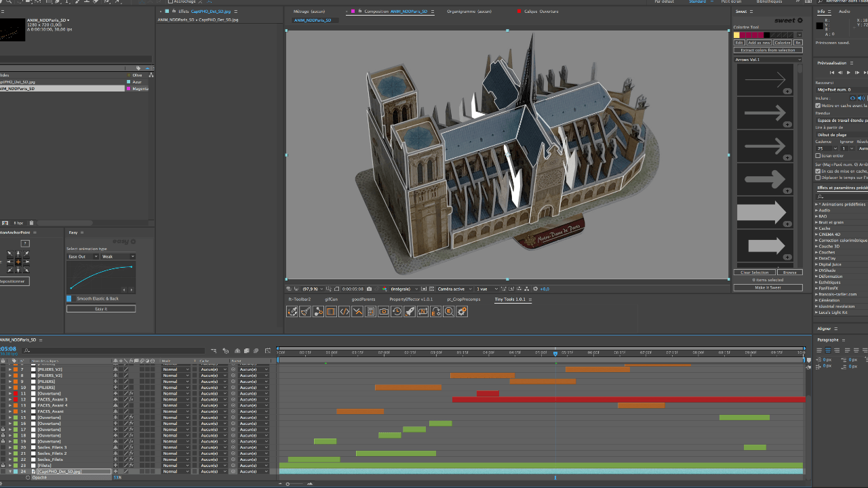Toggle video inclusion eye in preview panel
This screenshot has width=868, height=488.
click(x=853, y=98)
